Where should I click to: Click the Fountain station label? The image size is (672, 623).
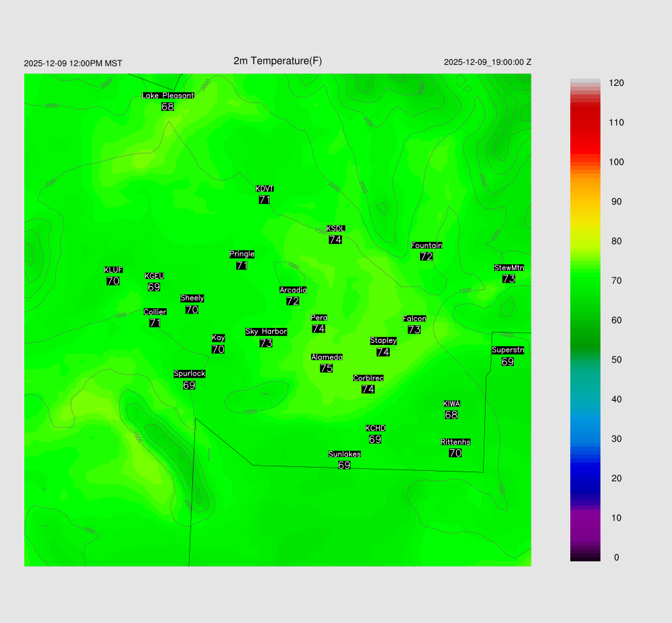tap(427, 245)
